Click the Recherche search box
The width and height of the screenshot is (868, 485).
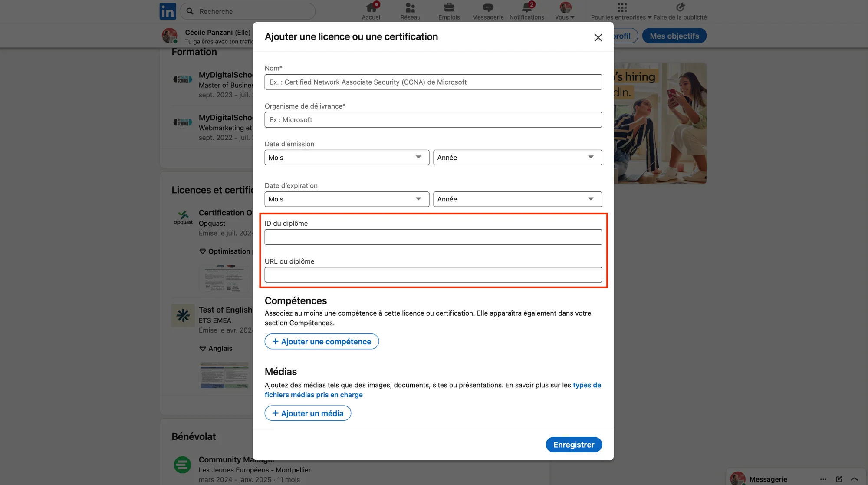pos(248,11)
